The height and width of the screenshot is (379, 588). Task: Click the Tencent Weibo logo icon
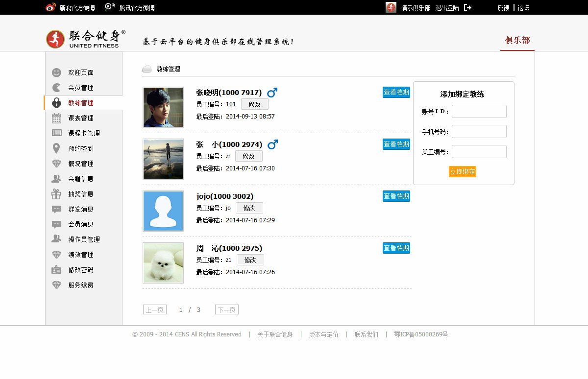[x=110, y=7]
